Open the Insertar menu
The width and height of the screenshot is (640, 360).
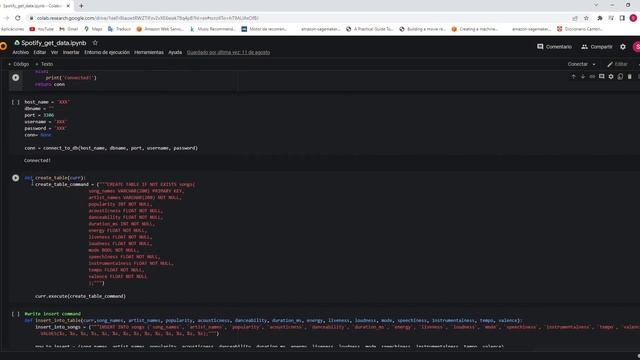(x=71, y=52)
